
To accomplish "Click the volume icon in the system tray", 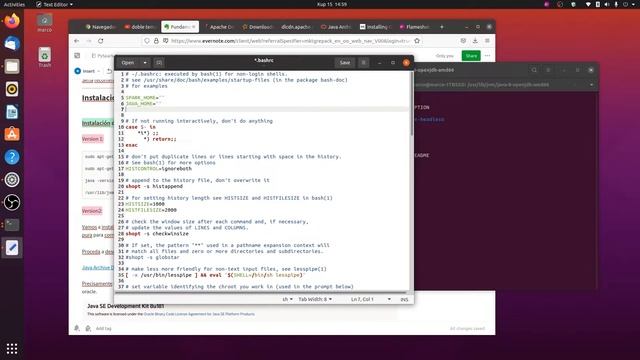I will tap(607, 4).
